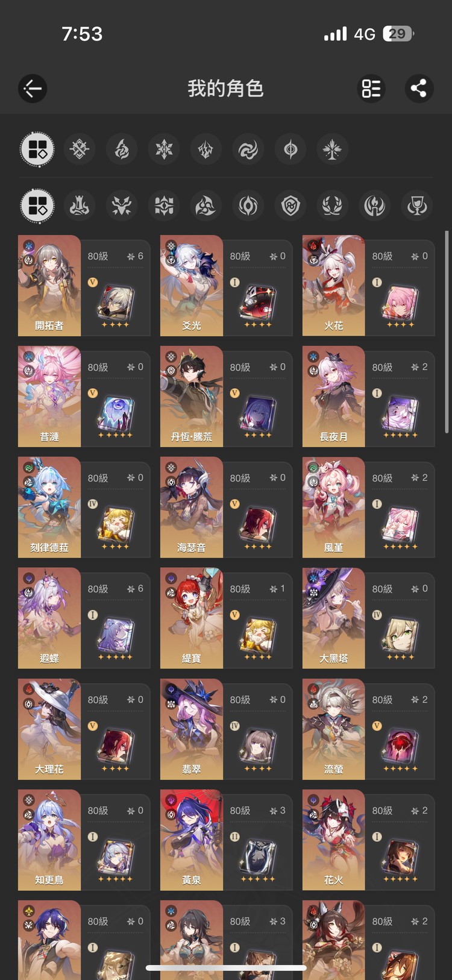Viewport: 452px width, 980px height.
Task: Switch the character list layout view
Action: pos(371,89)
